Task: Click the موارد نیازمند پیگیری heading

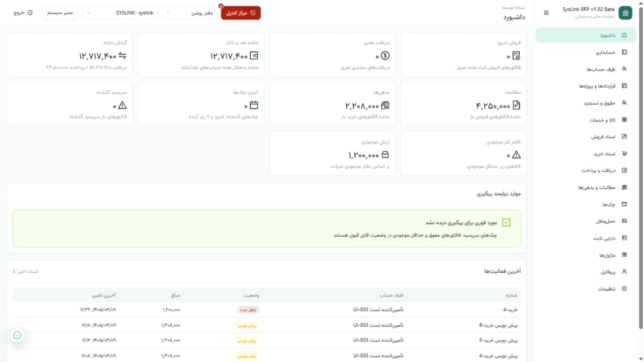Action: coord(499,194)
